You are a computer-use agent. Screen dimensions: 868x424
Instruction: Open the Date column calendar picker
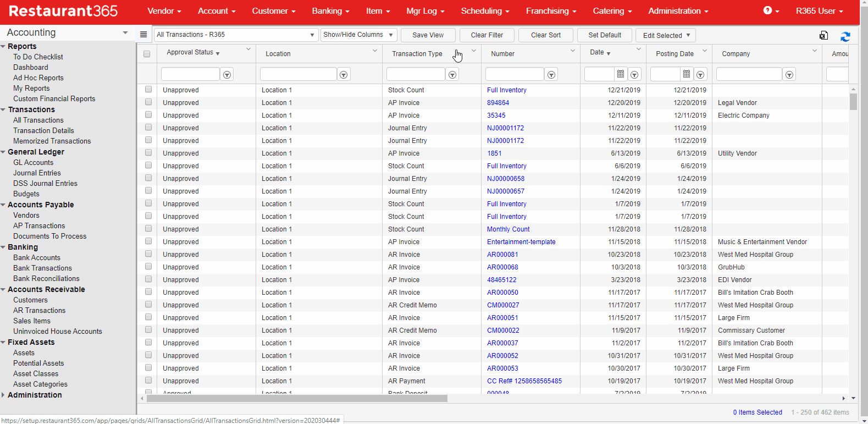[x=621, y=74]
